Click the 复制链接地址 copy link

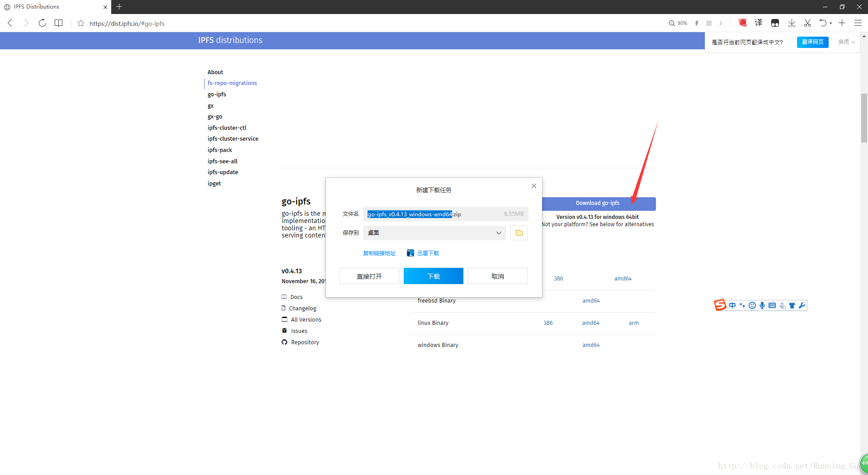pyautogui.click(x=379, y=253)
